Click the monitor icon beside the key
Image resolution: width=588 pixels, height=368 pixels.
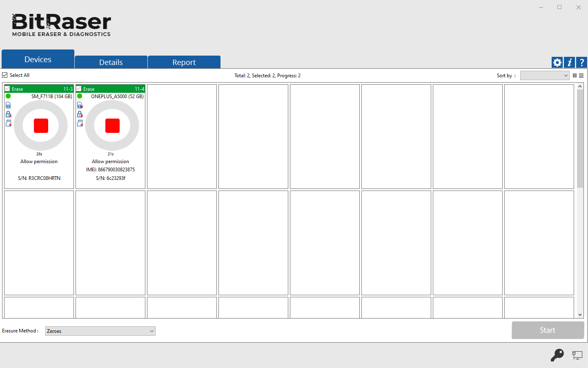[x=577, y=355]
